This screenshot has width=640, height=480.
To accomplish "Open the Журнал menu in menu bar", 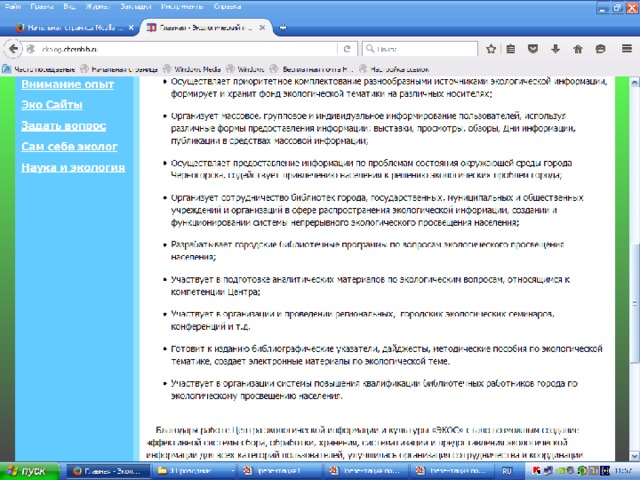I will point(97,7).
